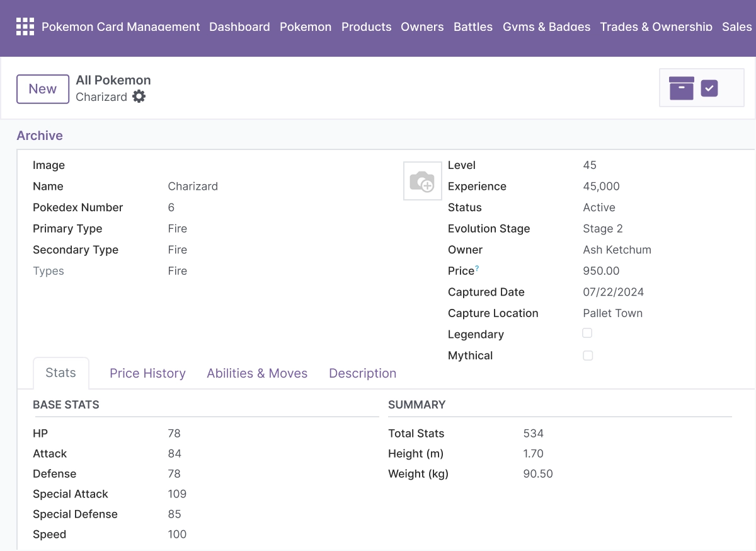Click the SUMMARY section heading
756x551 pixels.
pyautogui.click(x=417, y=405)
